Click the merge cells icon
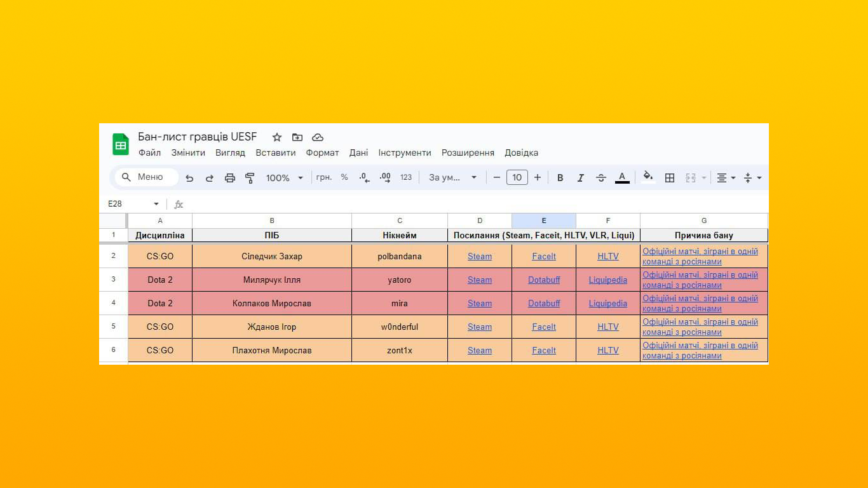The image size is (868, 488). pos(691,178)
